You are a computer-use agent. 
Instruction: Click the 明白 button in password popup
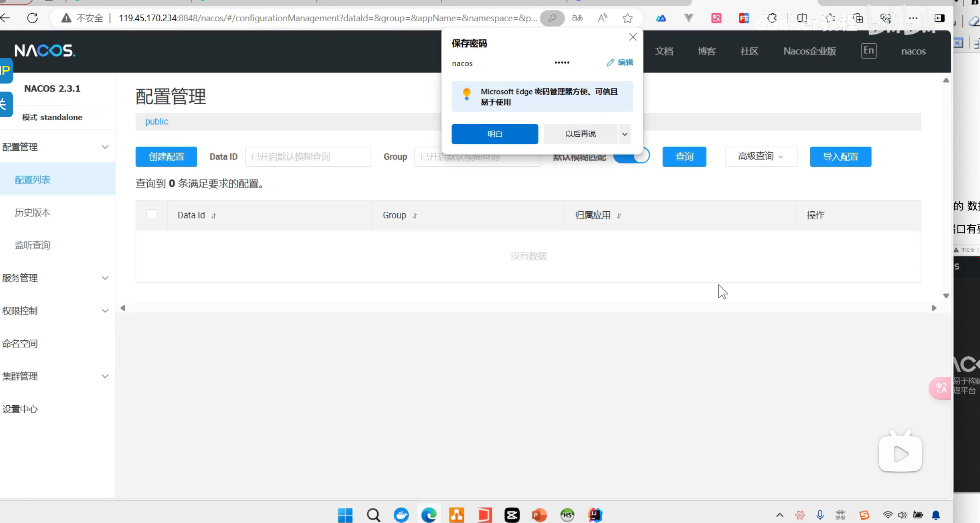tap(494, 134)
